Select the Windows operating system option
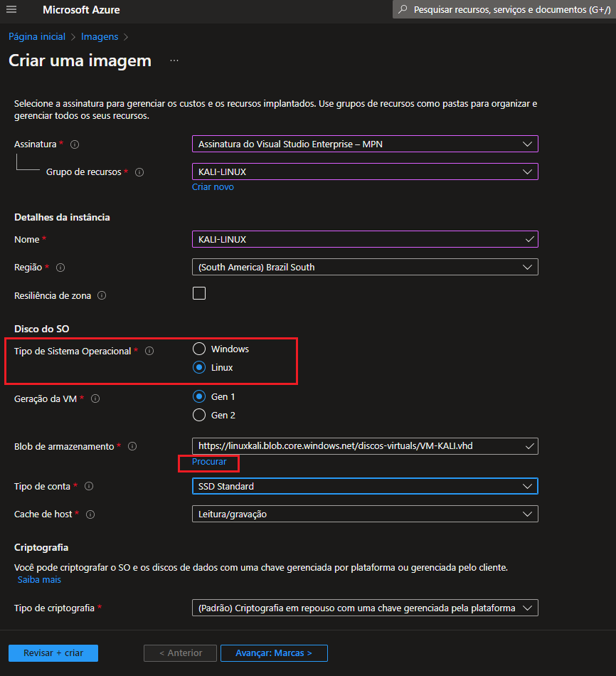Image resolution: width=616 pixels, height=676 pixels. pos(199,349)
